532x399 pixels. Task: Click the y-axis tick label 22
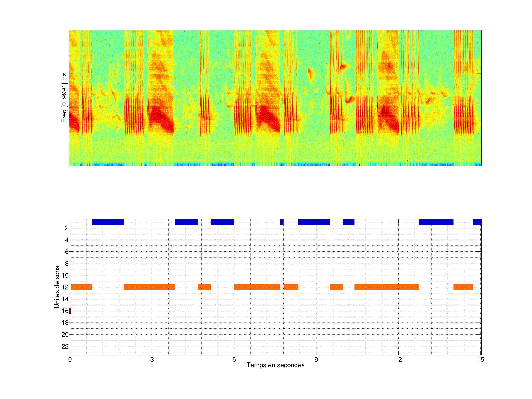65,346
